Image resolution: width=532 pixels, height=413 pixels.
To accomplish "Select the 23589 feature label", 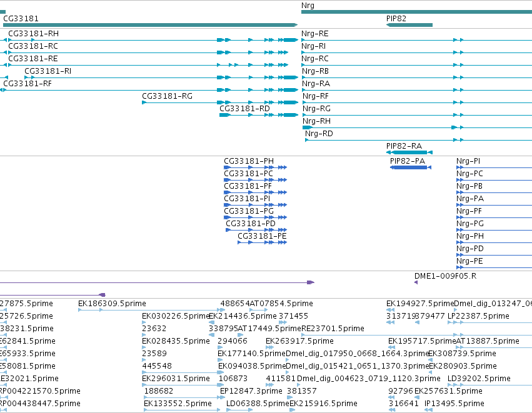I will (154, 354).
